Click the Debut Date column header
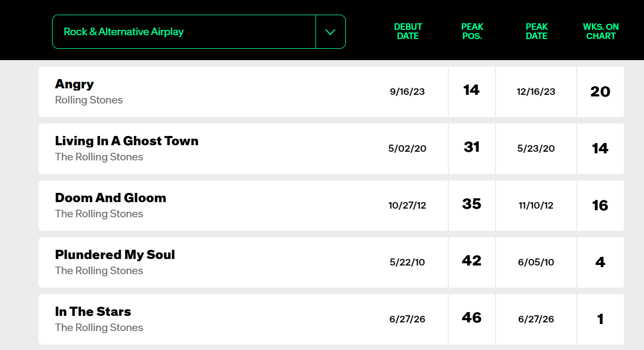 click(408, 31)
